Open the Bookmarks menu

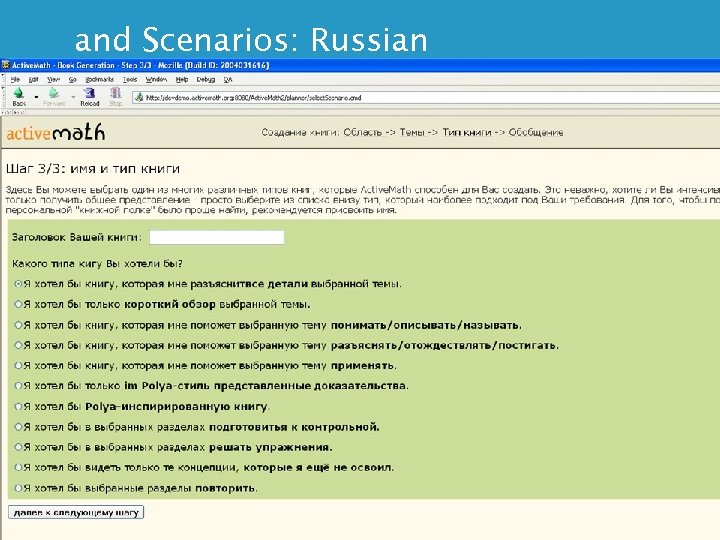(100, 79)
